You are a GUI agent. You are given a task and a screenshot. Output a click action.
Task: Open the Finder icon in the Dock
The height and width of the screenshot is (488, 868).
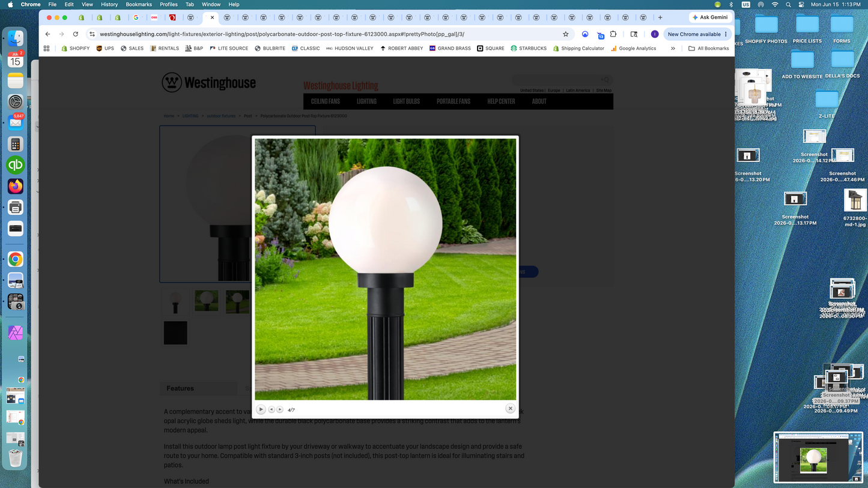click(x=16, y=39)
